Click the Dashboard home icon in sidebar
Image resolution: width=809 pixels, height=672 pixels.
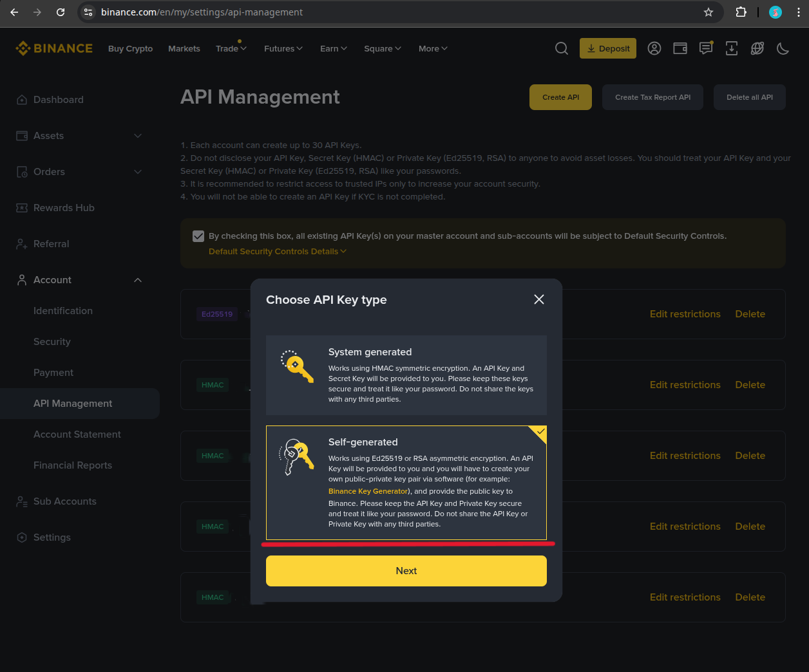coord(22,100)
